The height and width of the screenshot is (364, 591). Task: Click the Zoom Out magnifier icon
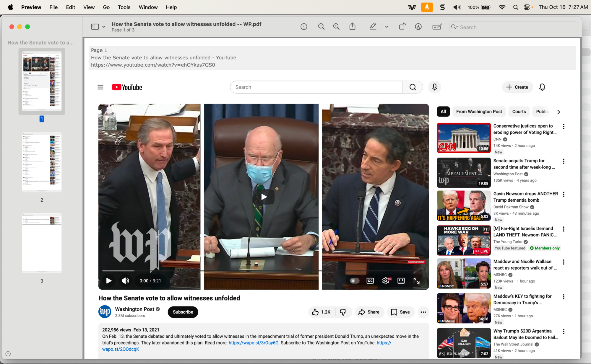coord(321,27)
